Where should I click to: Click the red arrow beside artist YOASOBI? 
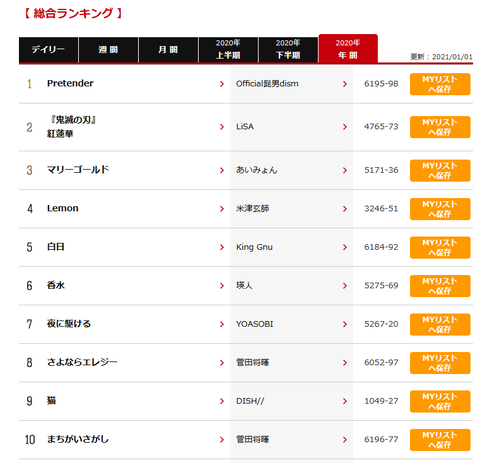pyautogui.click(x=345, y=324)
